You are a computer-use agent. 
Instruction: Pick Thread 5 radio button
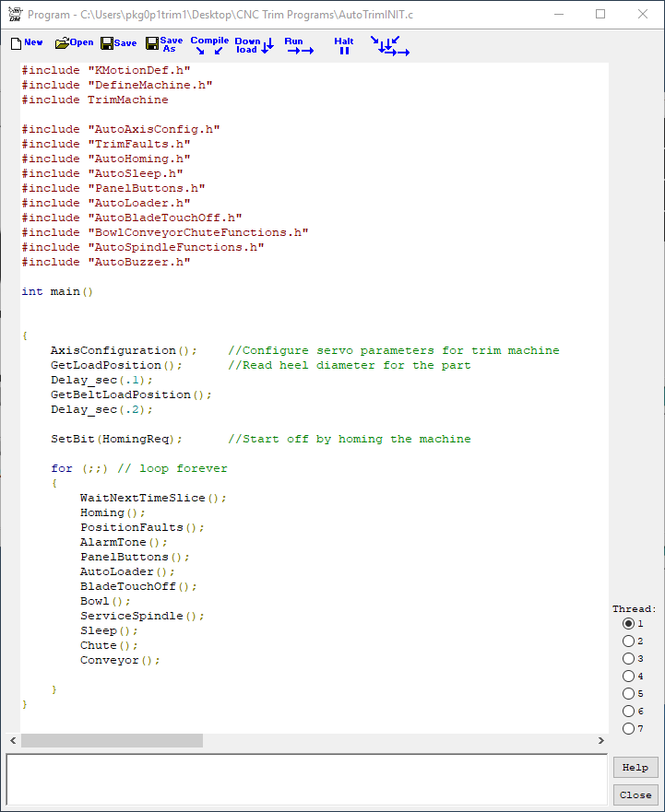[x=629, y=694]
